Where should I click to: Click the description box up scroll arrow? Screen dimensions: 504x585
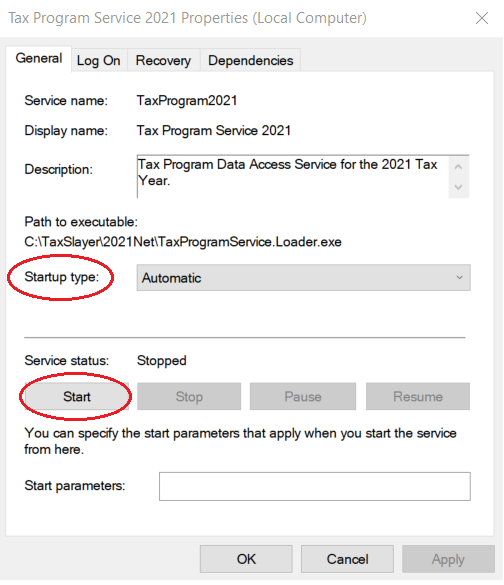(458, 167)
